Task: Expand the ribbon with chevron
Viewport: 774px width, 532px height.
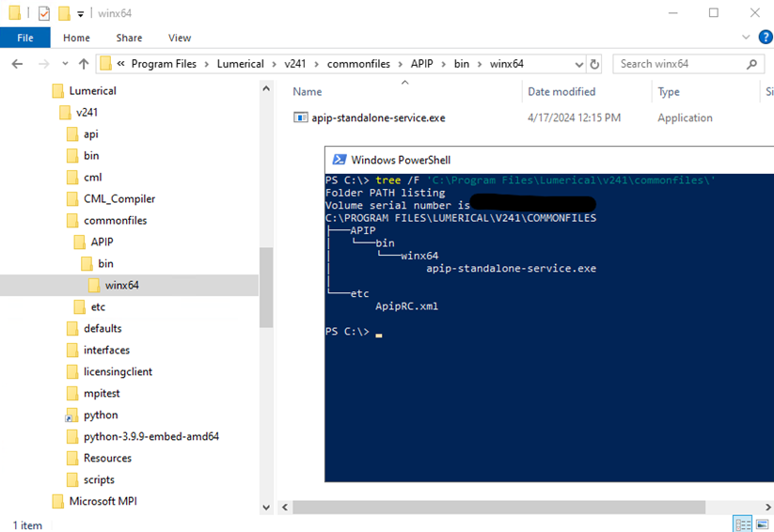Action: (746, 38)
